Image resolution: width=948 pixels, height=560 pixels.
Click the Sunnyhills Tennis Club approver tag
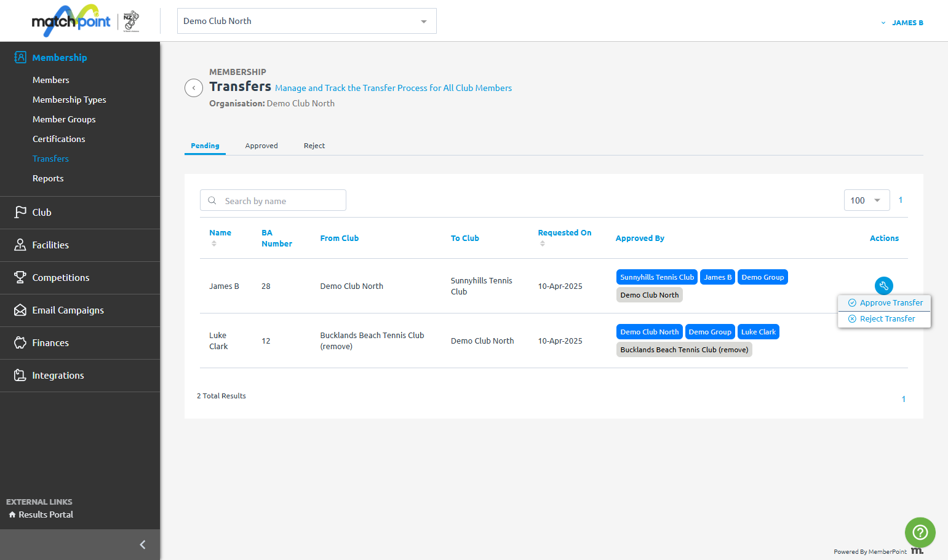click(x=657, y=277)
